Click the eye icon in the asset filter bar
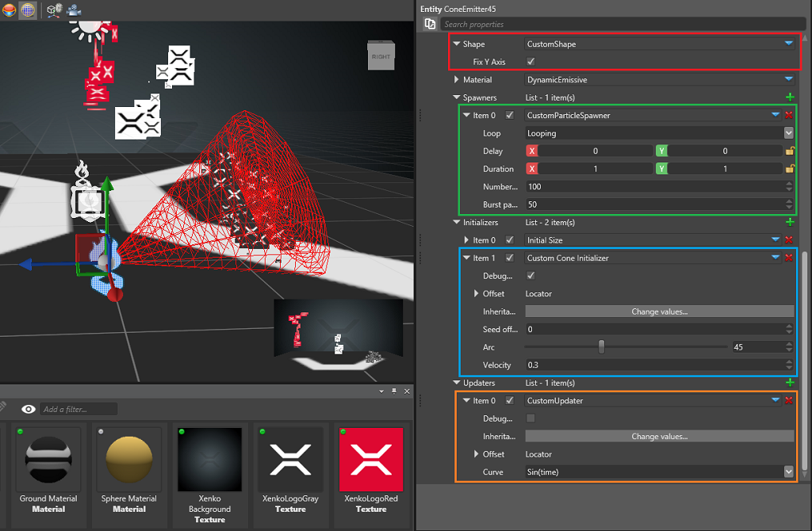This screenshot has width=812, height=531. (x=29, y=408)
